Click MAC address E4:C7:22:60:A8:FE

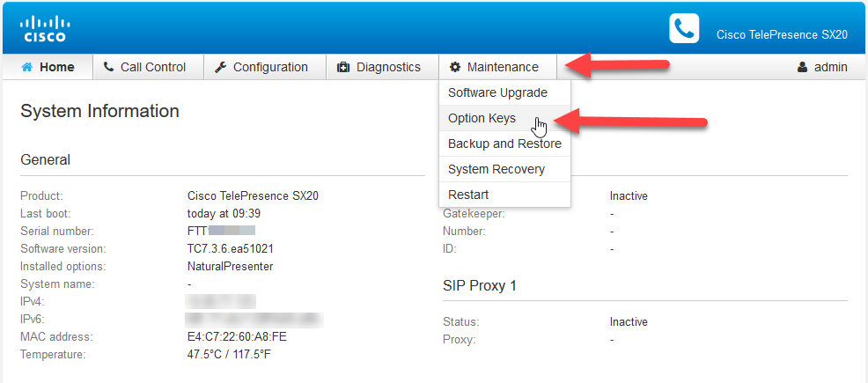237,337
